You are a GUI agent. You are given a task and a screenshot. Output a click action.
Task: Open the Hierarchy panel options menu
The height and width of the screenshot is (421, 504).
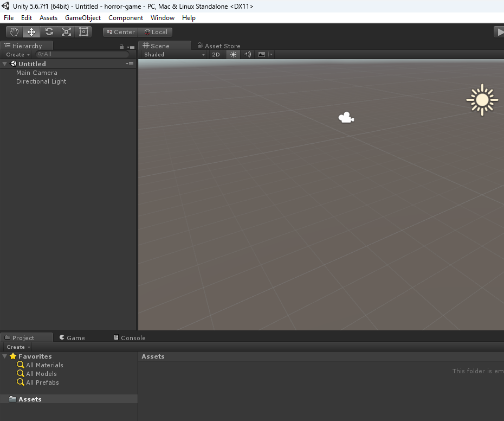pyautogui.click(x=131, y=47)
